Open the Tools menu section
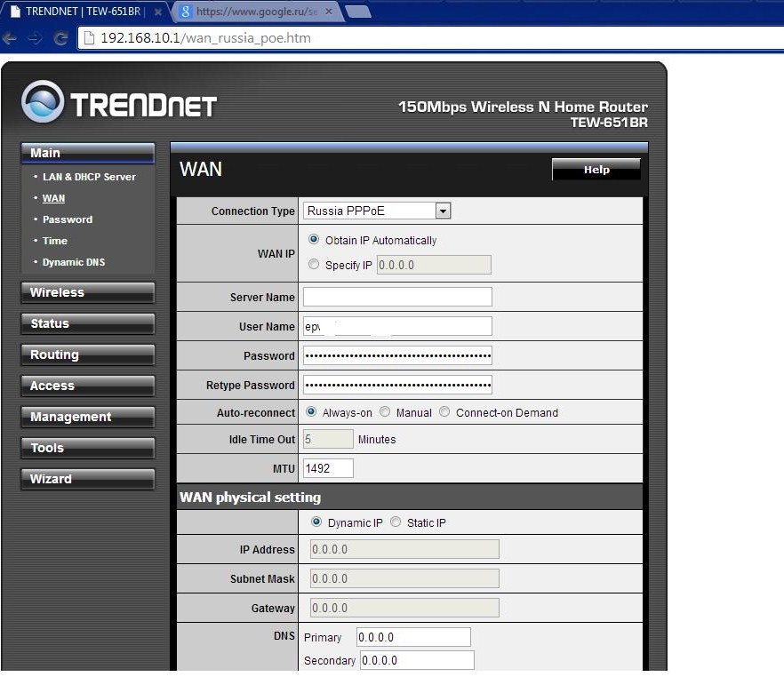 [88, 448]
